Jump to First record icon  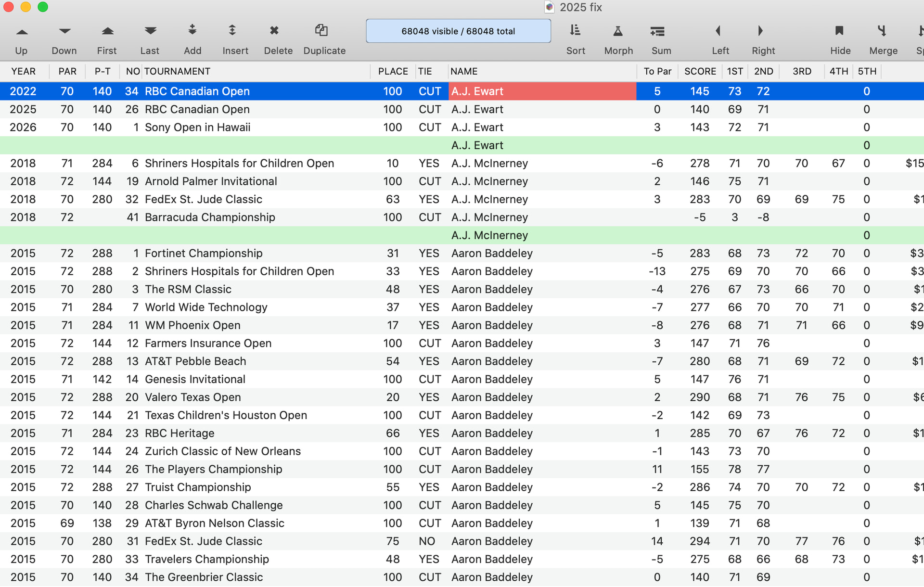[107, 32]
